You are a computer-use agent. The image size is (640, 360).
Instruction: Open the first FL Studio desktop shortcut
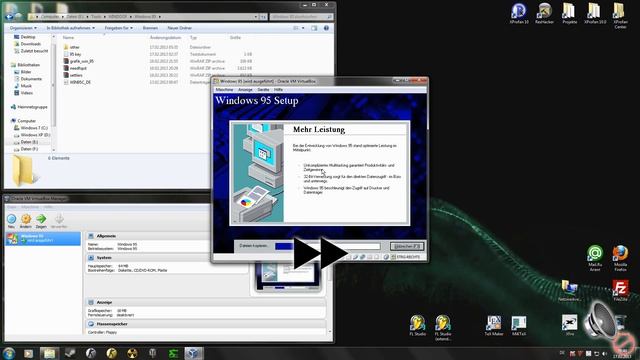417,325
